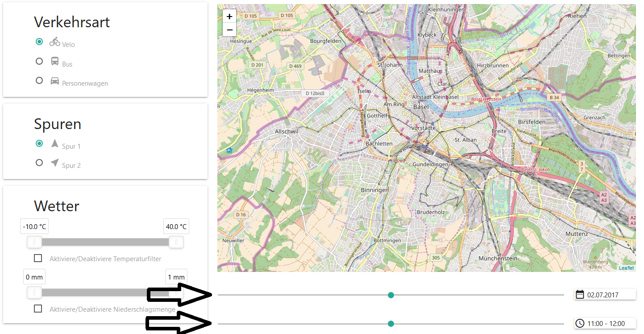Click the maximum temperature slider handle
Screen dimensions: 644x334
click(x=176, y=242)
